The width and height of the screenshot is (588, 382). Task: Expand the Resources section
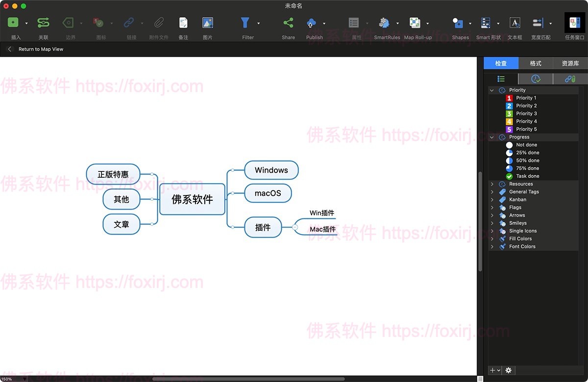491,184
